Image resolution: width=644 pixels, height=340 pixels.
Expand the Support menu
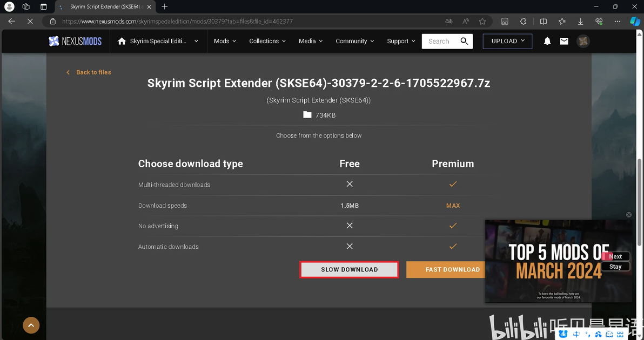(x=401, y=41)
